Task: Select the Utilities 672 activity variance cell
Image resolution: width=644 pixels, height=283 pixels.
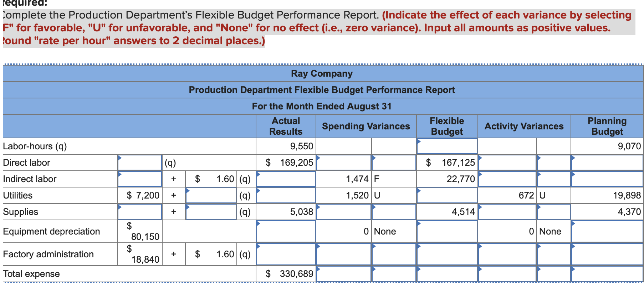Action: 507,195
